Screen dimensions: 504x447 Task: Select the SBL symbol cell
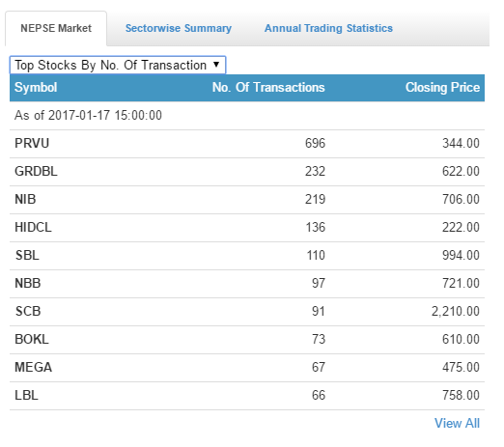coord(27,256)
